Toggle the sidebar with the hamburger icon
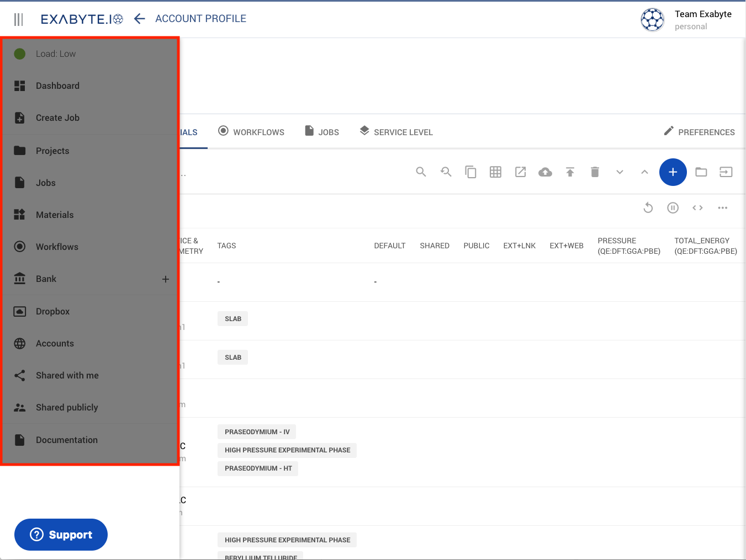This screenshot has height=560, width=746. click(x=19, y=19)
